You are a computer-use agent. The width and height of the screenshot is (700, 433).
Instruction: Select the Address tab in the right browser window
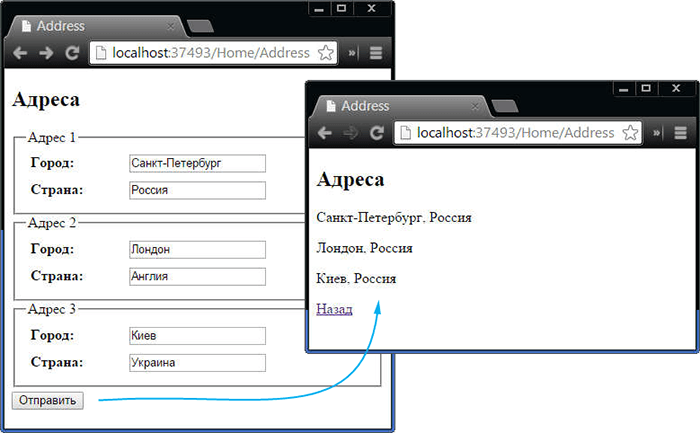[398, 106]
